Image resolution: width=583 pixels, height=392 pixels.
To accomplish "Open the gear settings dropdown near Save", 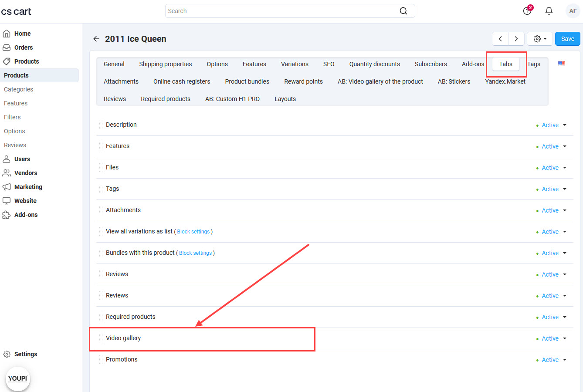I will [539, 38].
